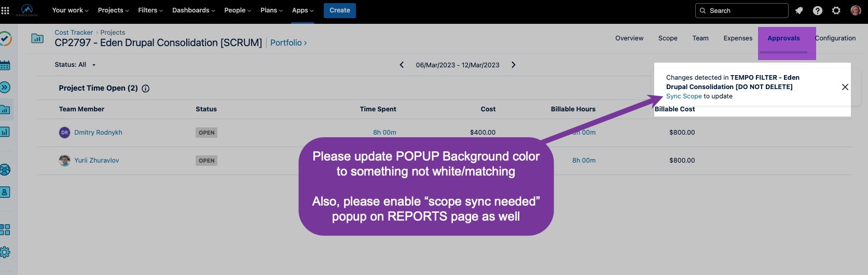Screen dimensions: 868x275
Task: Expand the Status: All dropdown
Action: pyautogui.click(x=75, y=65)
